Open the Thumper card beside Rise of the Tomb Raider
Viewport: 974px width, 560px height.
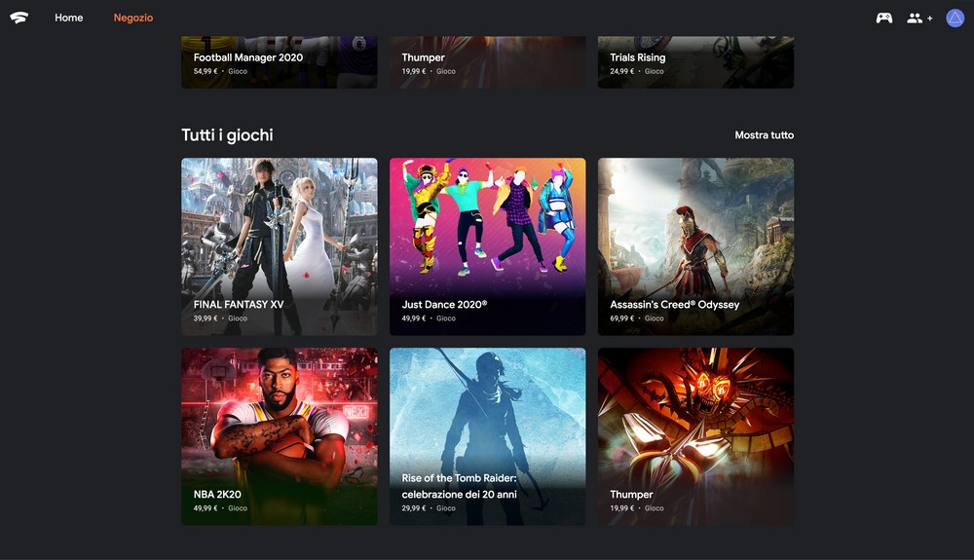695,436
